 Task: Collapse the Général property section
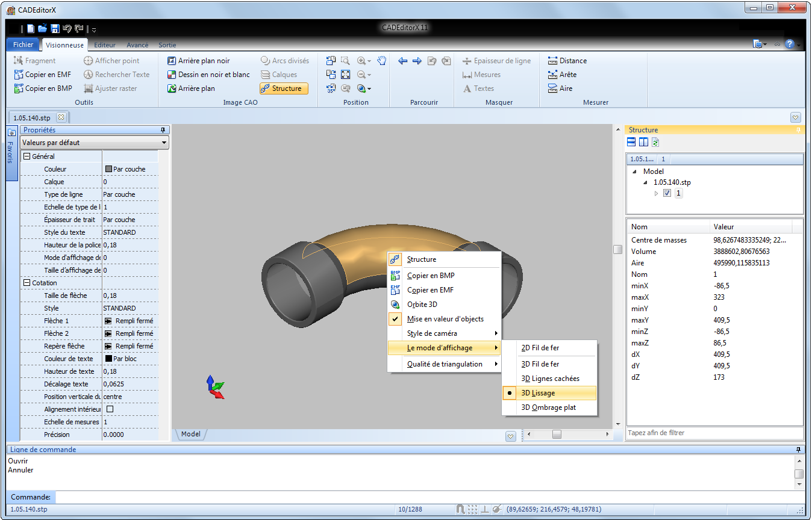coord(27,156)
